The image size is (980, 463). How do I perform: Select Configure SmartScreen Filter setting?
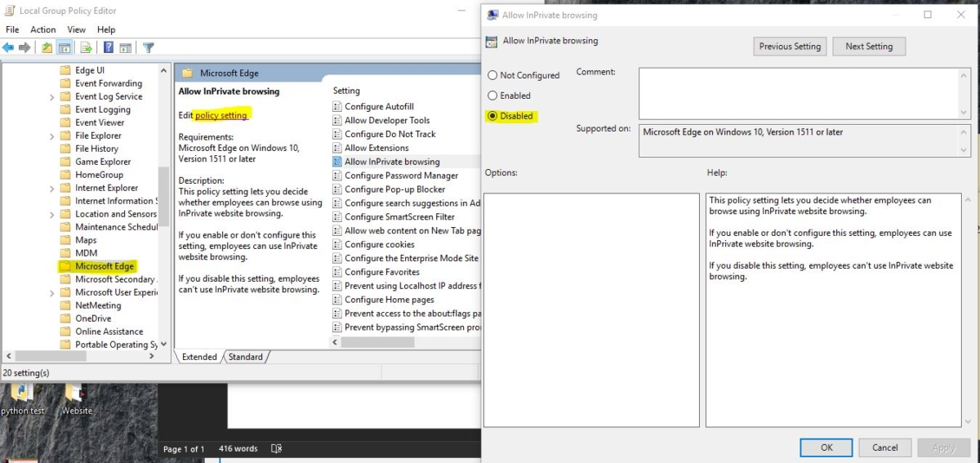tap(399, 217)
